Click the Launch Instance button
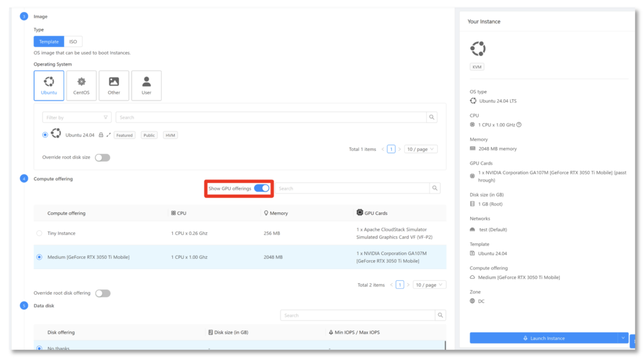The width and height of the screenshot is (644, 360). [x=544, y=338]
